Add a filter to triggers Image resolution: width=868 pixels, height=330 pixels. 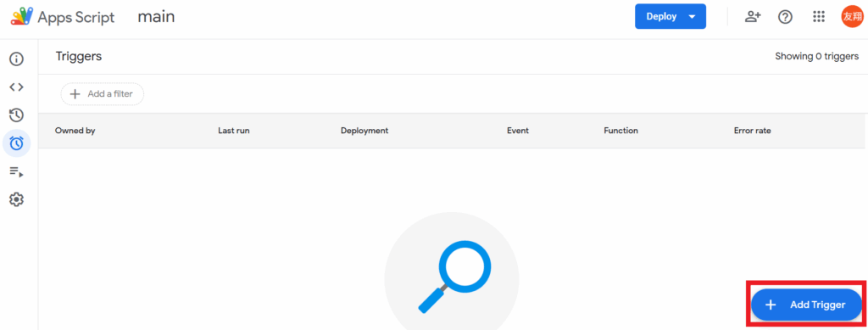[x=103, y=94]
